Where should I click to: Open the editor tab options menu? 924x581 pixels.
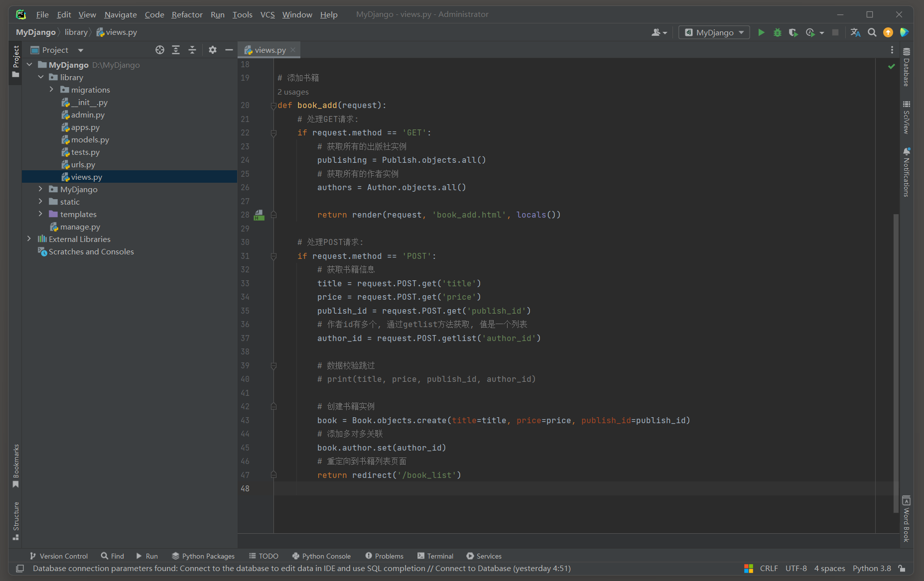click(892, 50)
